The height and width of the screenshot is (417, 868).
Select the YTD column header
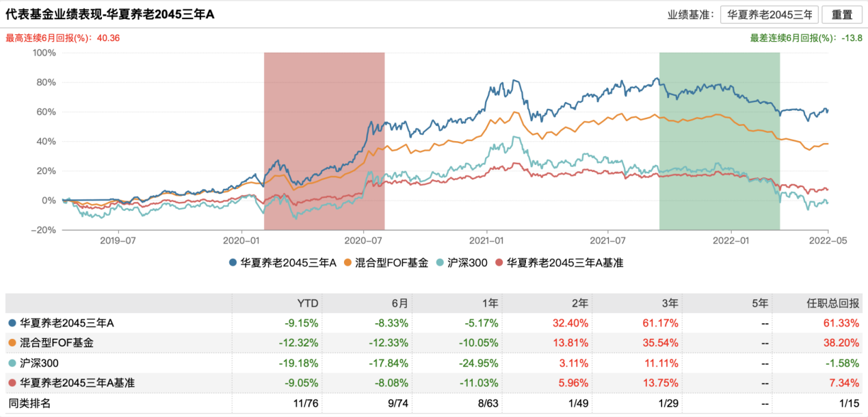click(x=309, y=303)
